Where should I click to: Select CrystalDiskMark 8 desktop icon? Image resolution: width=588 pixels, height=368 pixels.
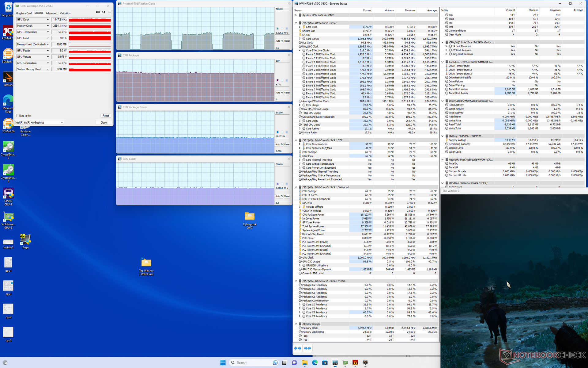point(8,173)
